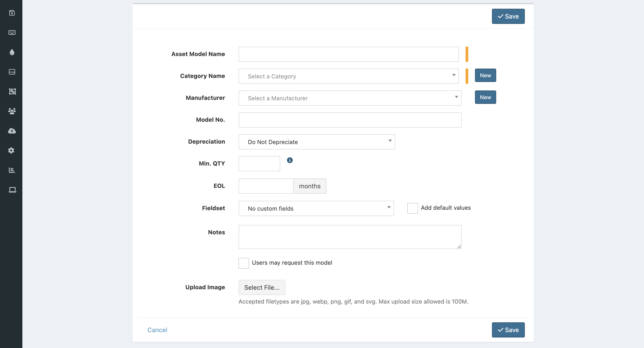Open the Depreciation dropdown
644x348 pixels.
tap(316, 142)
